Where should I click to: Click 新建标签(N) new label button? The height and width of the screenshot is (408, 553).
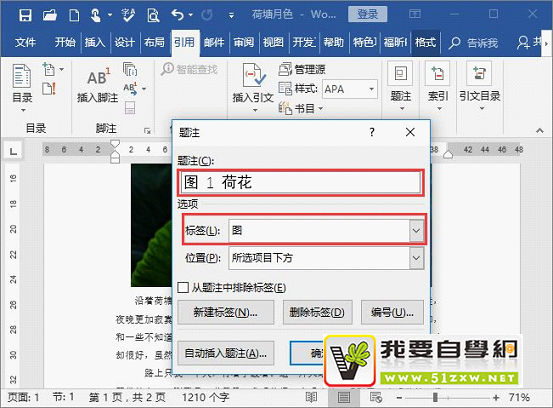pos(226,312)
